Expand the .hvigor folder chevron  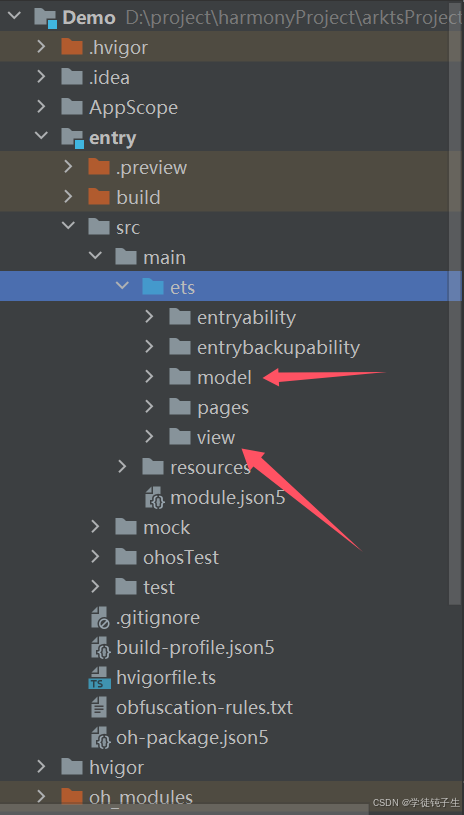tap(41, 47)
